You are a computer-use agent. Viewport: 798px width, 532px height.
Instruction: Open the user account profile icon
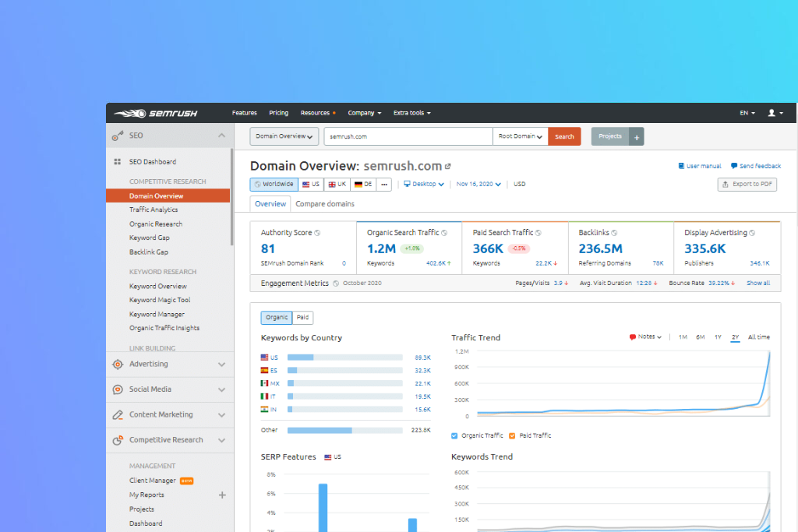tap(772, 113)
